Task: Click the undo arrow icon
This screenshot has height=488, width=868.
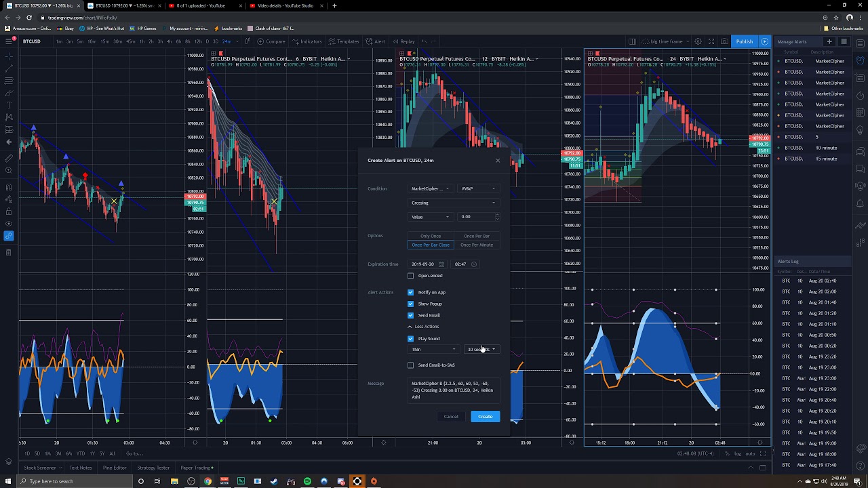Action: pyautogui.click(x=424, y=41)
